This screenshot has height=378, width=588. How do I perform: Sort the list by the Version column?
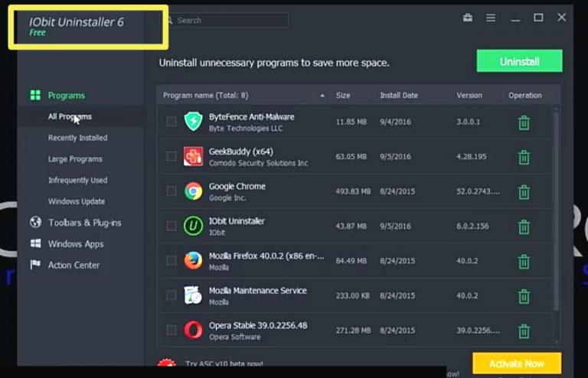[x=469, y=96]
